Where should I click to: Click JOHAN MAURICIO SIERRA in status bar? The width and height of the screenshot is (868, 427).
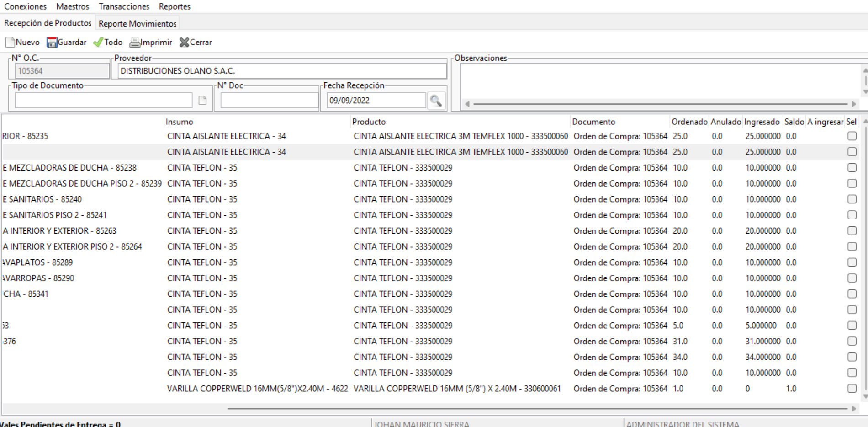422,424
